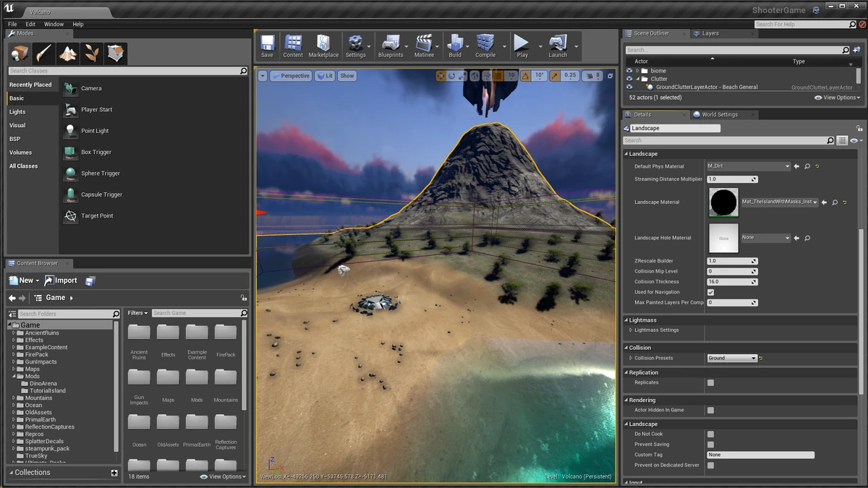Select the Landscape mode tool in Modes panel
Viewport: 868px width, 488px height.
(x=67, y=53)
